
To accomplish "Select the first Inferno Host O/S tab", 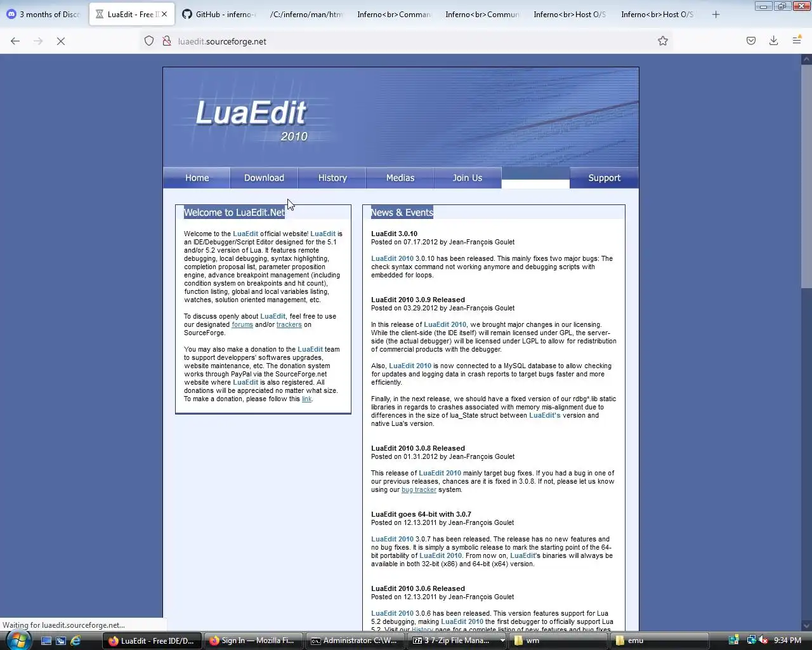I will coord(570,15).
